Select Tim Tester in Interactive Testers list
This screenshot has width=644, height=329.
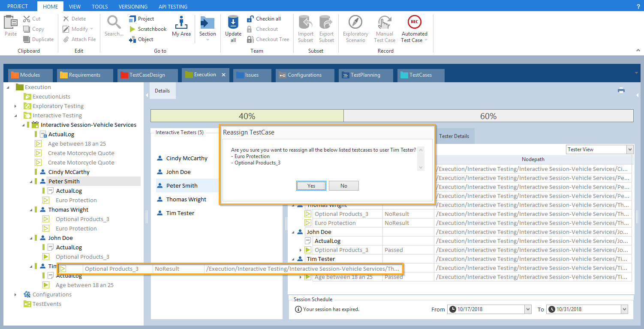click(x=180, y=213)
